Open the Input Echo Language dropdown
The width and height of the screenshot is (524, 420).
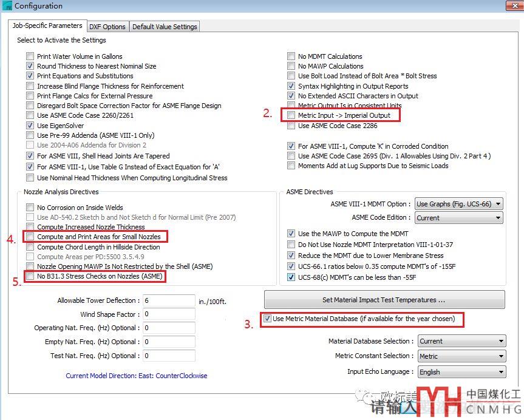462,372
